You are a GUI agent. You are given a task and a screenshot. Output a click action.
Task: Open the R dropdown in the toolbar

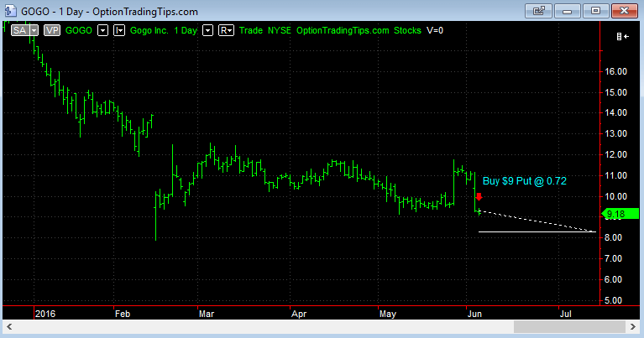tap(226, 30)
